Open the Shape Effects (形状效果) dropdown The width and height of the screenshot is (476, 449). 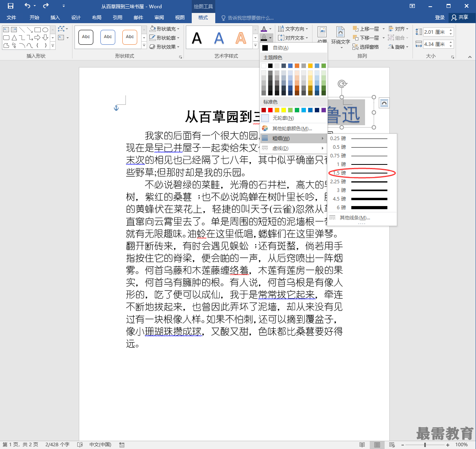pos(165,47)
